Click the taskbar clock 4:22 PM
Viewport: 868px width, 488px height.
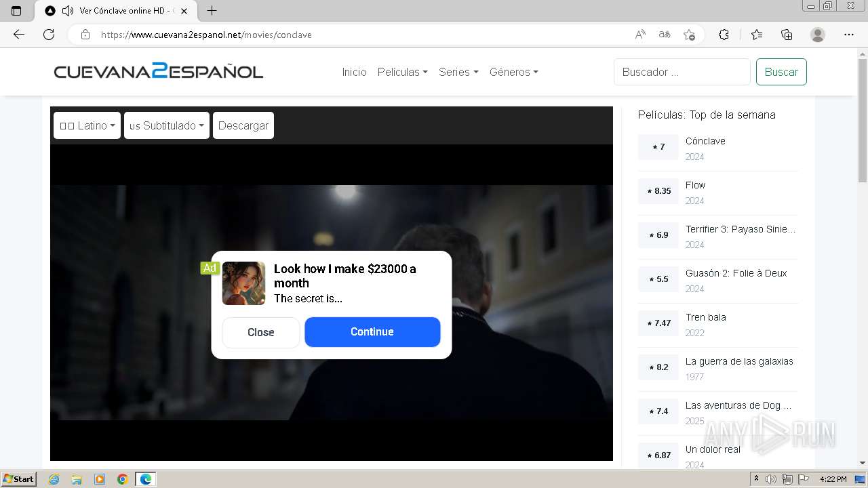(x=833, y=479)
